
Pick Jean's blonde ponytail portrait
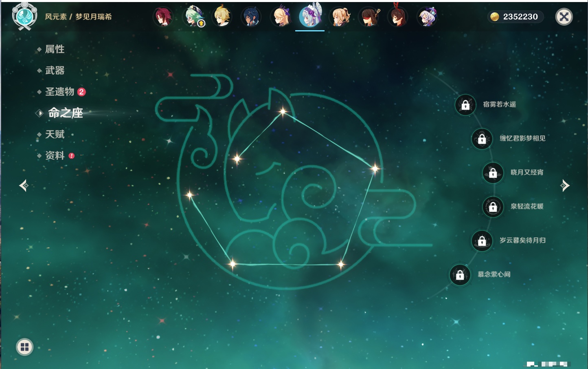(340, 17)
